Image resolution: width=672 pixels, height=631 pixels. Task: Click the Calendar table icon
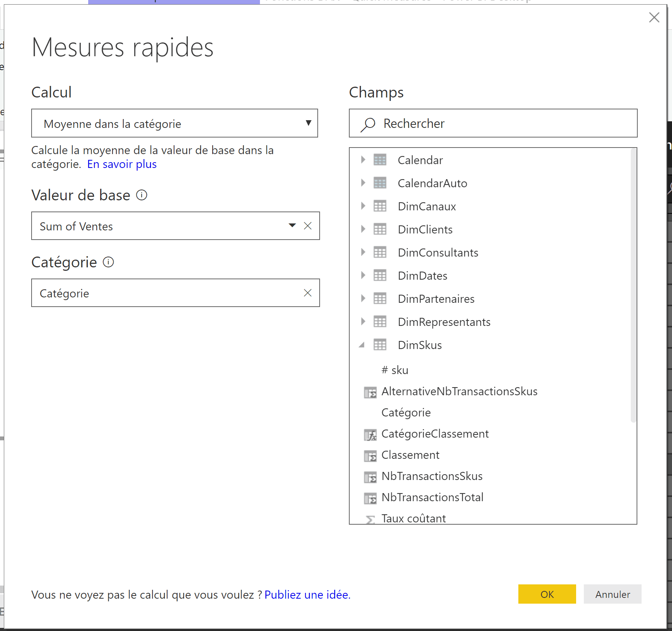(x=380, y=160)
